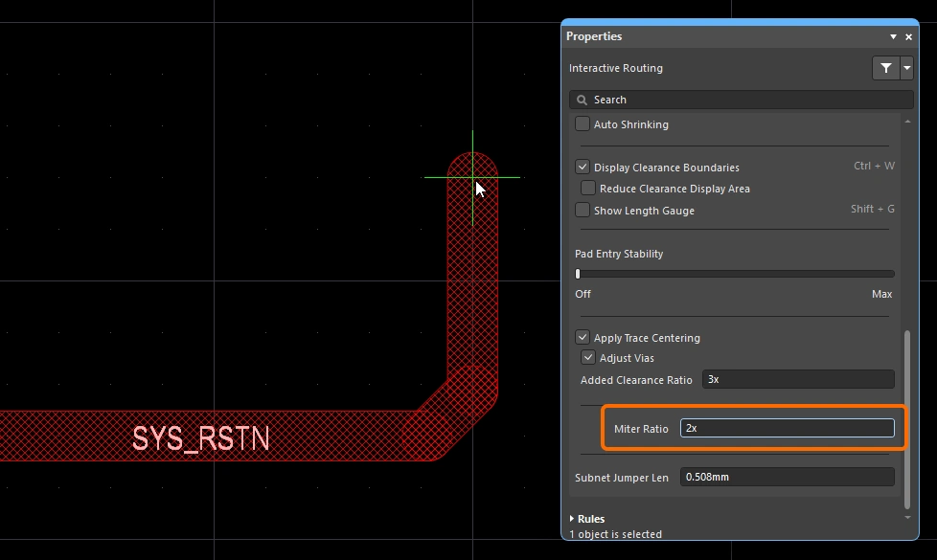937x560 pixels.
Task: Open the filter dropdown arrow
Action: [906, 68]
